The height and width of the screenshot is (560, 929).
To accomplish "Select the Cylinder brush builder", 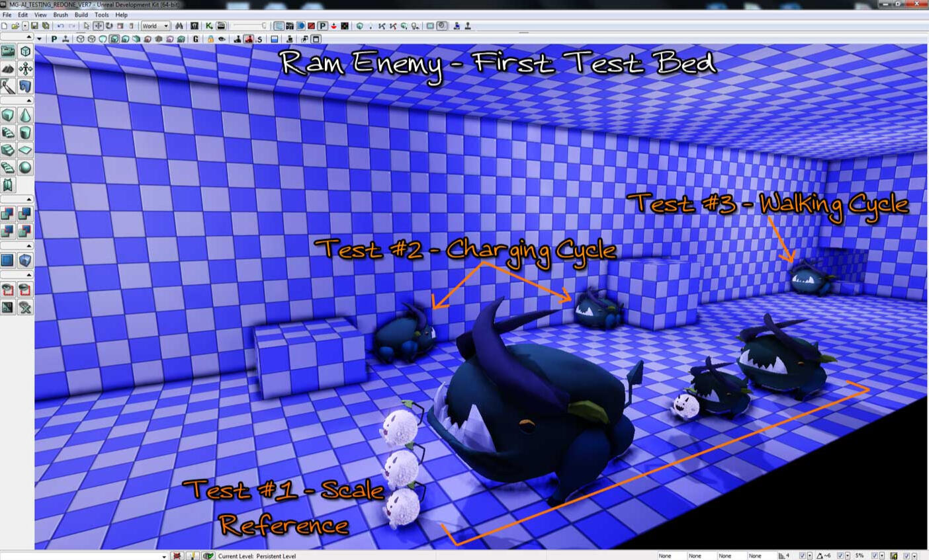I will pos(25,133).
